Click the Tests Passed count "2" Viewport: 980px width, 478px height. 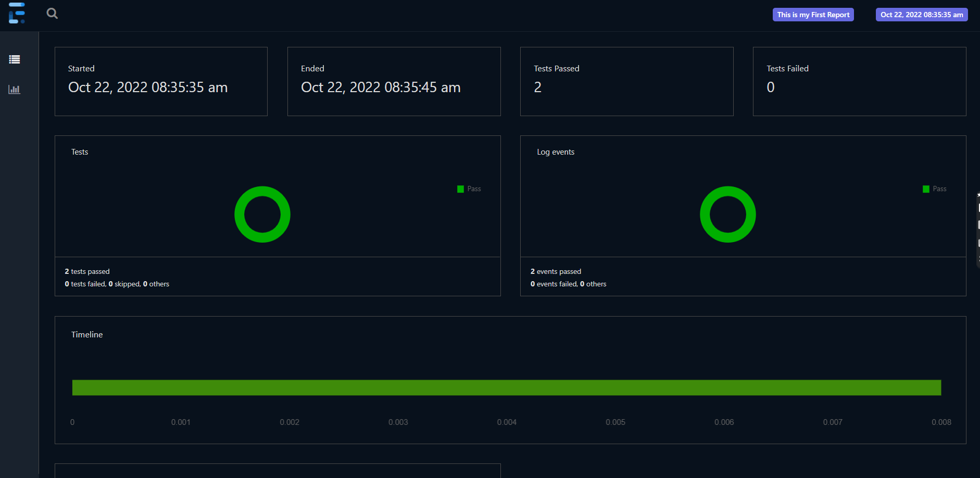coord(538,87)
